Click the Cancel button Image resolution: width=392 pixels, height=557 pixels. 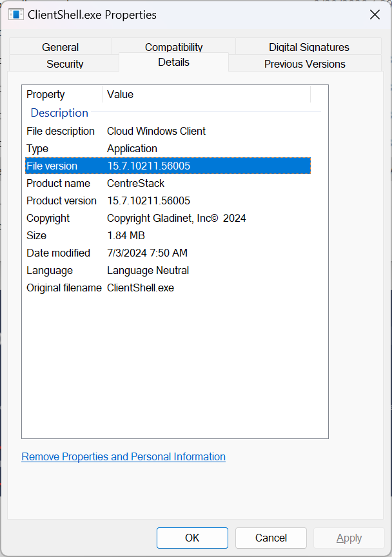click(x=271, y=538)
